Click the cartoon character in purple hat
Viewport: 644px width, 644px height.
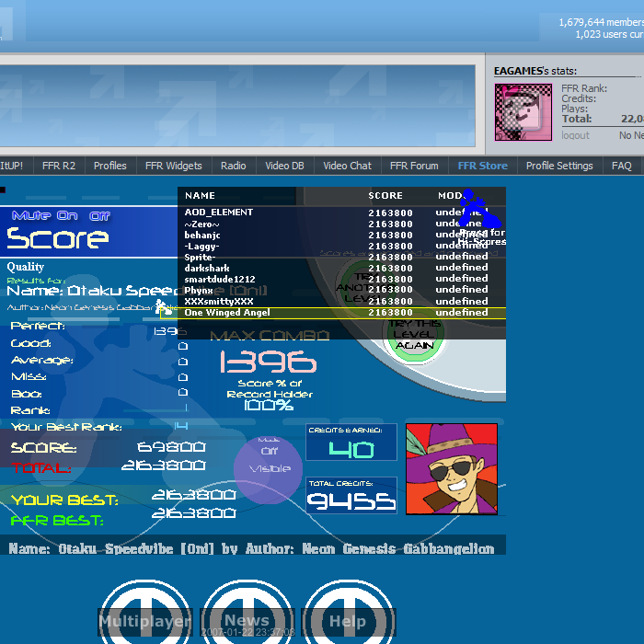(x=451, y=468)
